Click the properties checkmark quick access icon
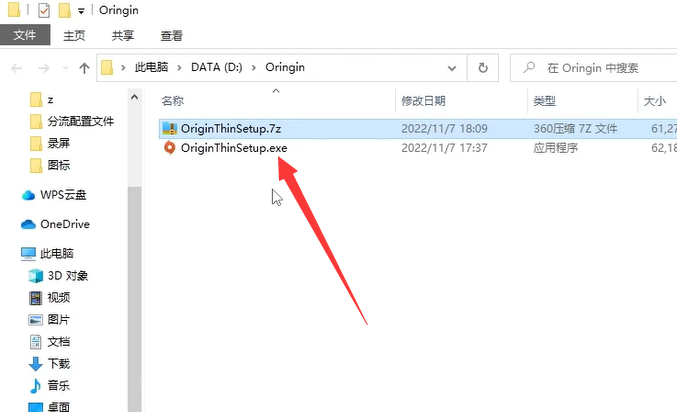 pyautogui.click(x=44, y=10)
